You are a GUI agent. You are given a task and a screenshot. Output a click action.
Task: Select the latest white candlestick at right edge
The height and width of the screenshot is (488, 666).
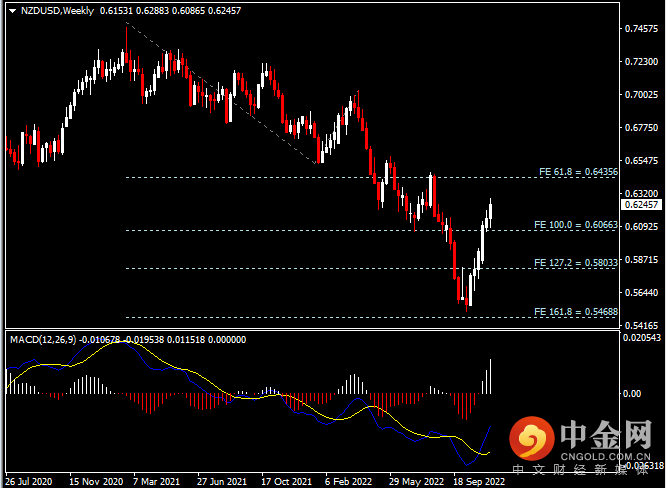491,212
